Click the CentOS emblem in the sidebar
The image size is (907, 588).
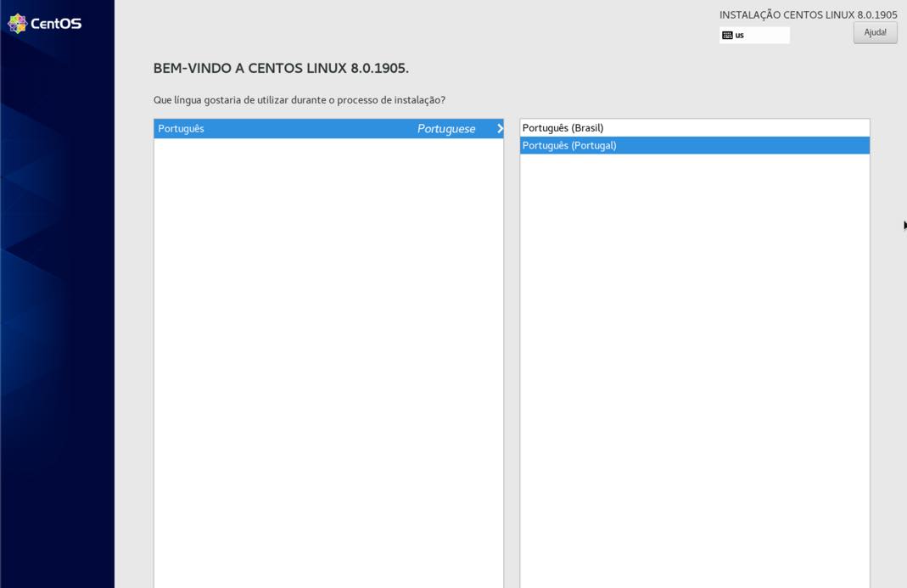point(19,23)
